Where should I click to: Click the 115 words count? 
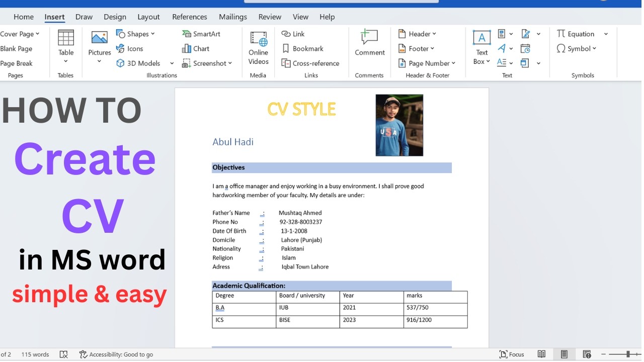[x=35, y=354]
